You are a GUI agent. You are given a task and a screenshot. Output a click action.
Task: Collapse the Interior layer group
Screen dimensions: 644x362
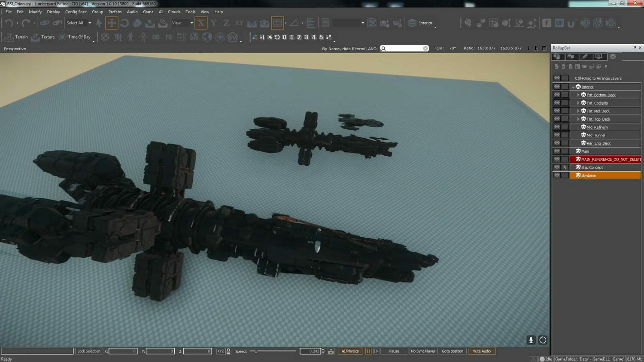click(573, 87)
